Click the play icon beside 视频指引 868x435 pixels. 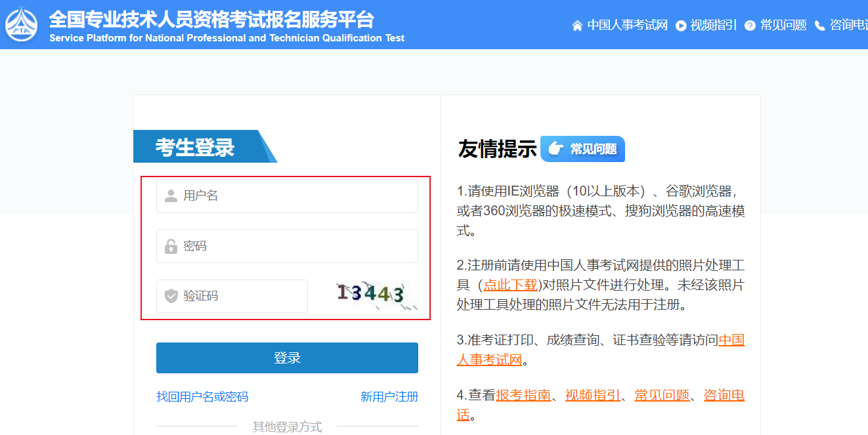coord(681,26)
